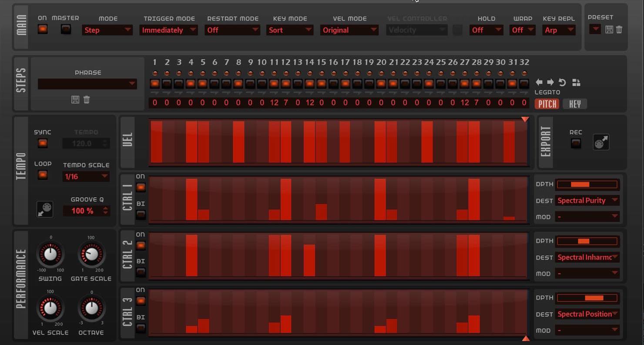Click the step 4 CTRL 1 bar
Viewport: 644px width, 345px height.
tap(191, 200)
